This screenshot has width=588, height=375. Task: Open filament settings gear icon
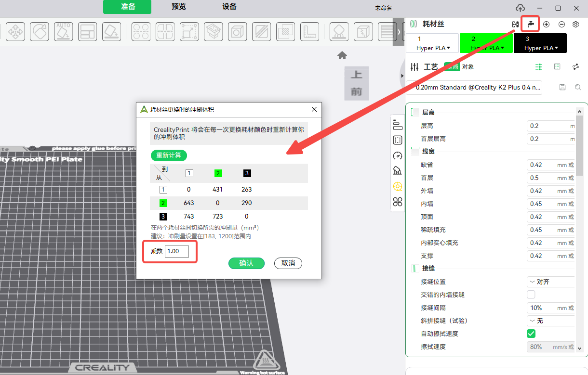coord(575,24)
